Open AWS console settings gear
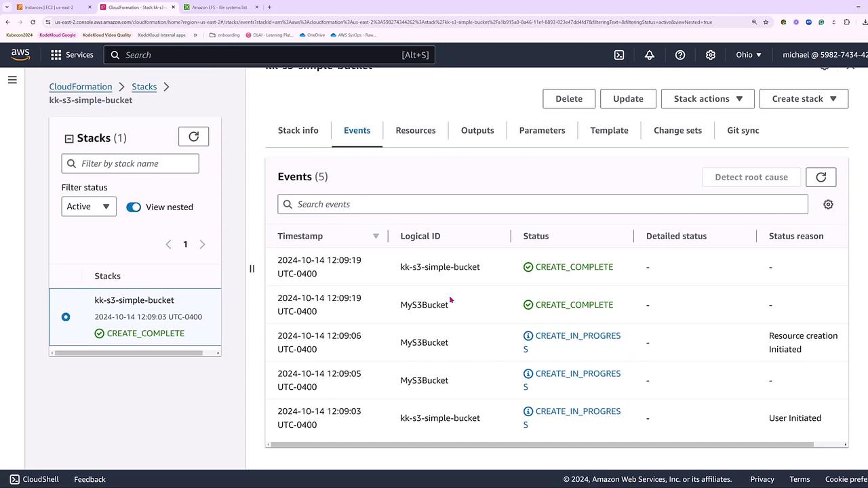 point(711,55)
